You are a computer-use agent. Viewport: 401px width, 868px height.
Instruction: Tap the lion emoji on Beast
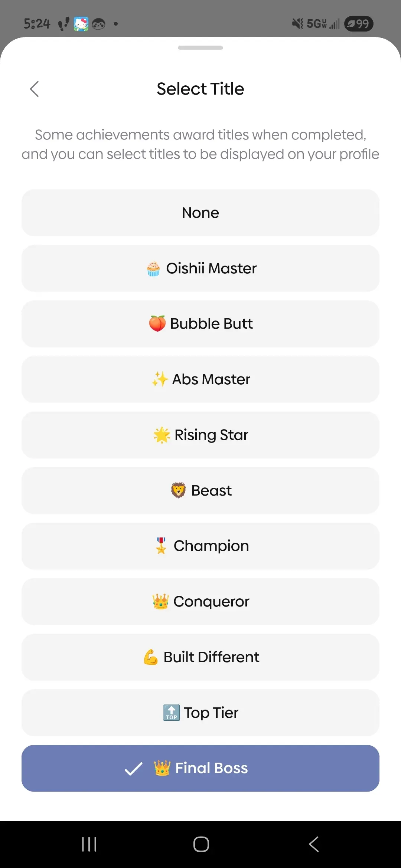coord(178,490)
